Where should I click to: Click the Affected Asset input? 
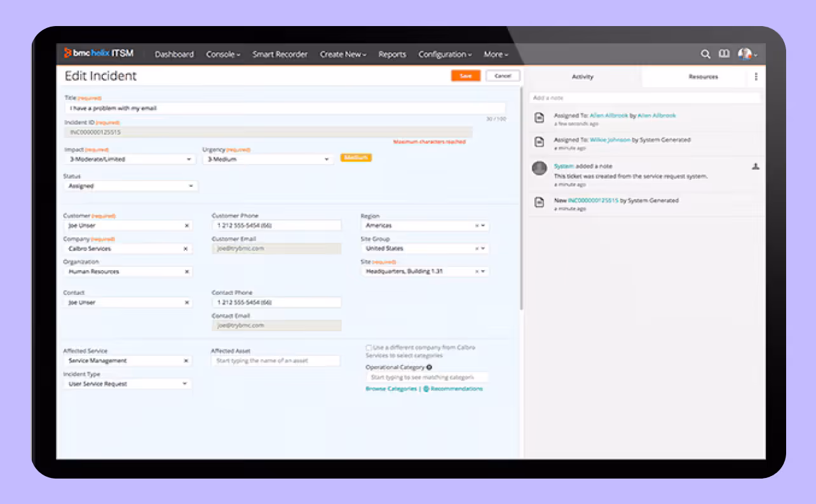[x=275, y=360]
